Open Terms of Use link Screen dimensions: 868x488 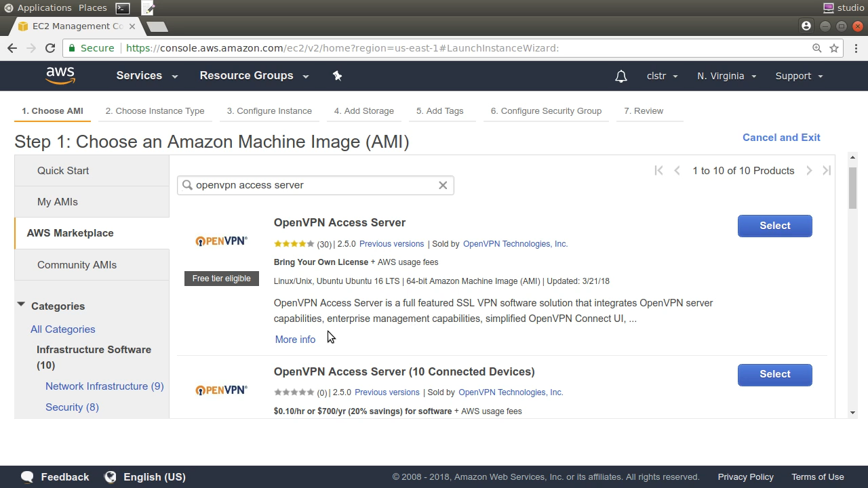pyautogui.click(x=817, y=477)
